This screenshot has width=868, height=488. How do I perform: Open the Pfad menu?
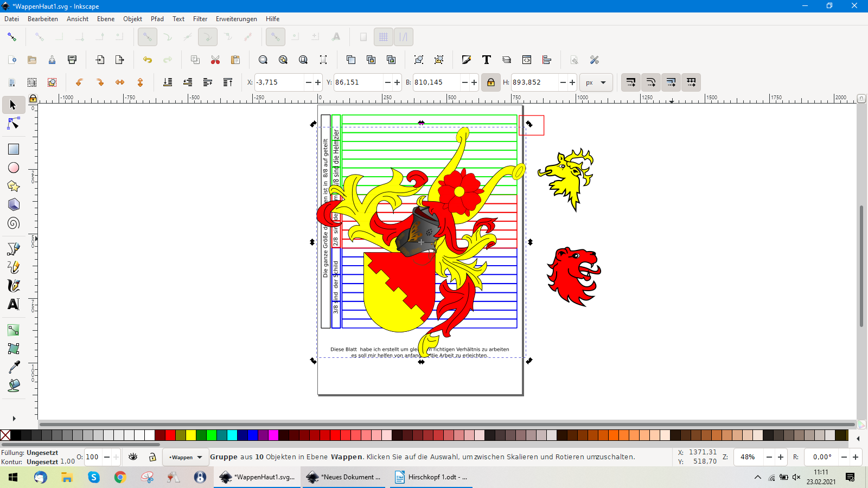click(x=157, y=19)
